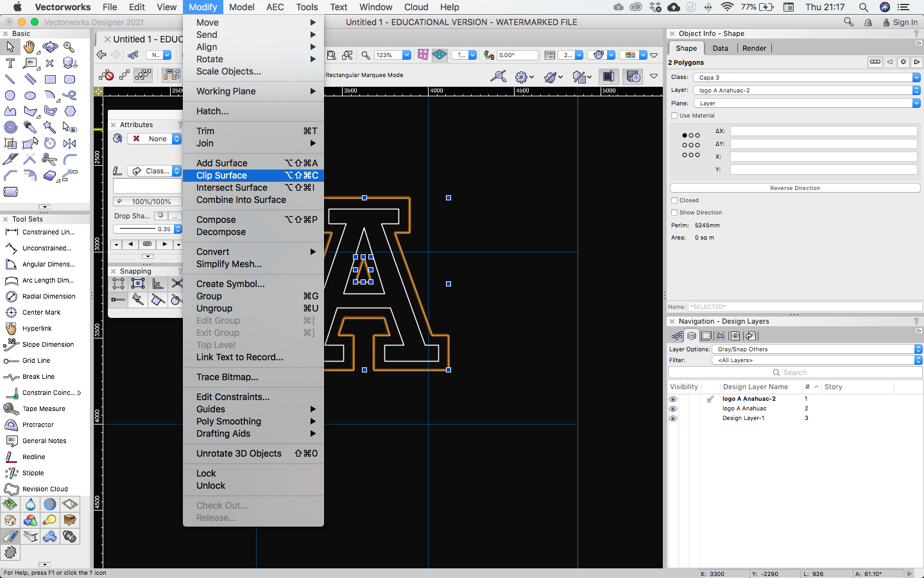Expand the Convert submenu
This screenshot has height=578, width=924.
coord(253,252)
